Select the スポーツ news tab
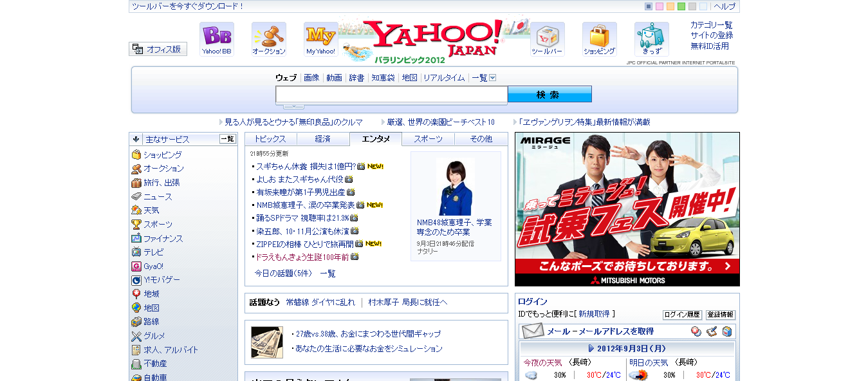868x381 pixels. (x=428, y=139)
